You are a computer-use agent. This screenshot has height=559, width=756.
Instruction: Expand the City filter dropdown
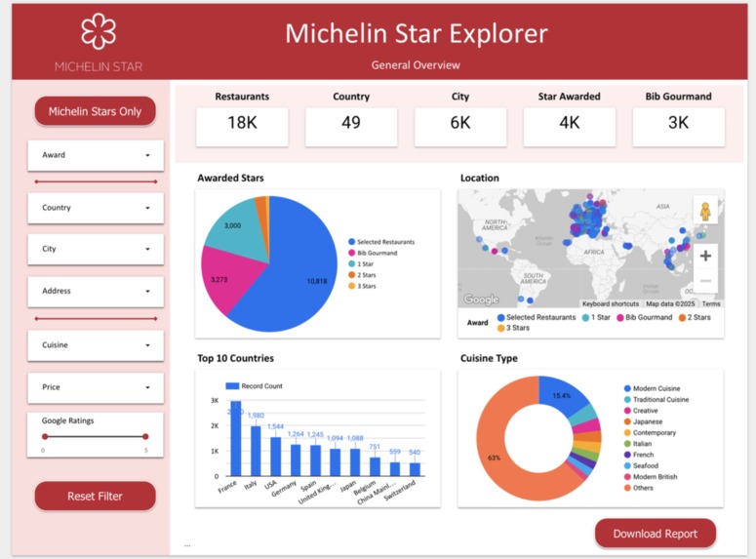[96, 249]
